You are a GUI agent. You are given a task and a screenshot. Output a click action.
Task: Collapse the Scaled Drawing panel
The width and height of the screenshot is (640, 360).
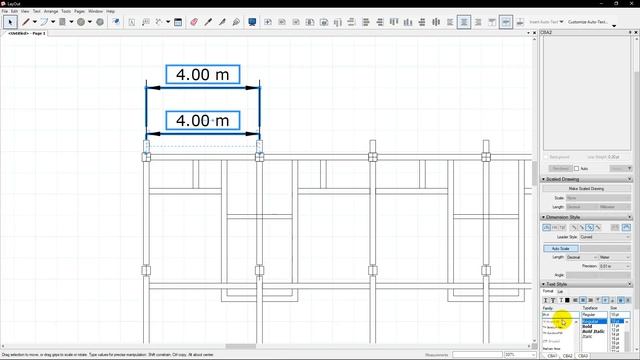[x=544, y=179]
